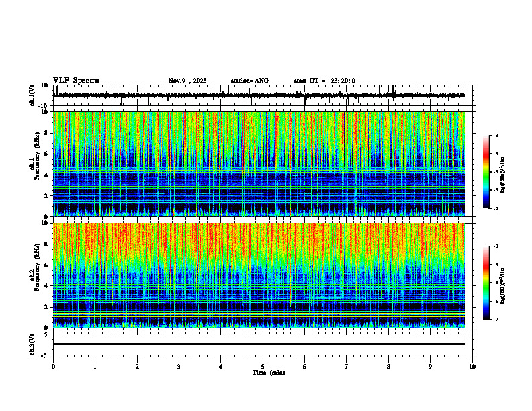Click the time axis tick label "9"
The height and width of the screenshot is (411, 532).
point(430,367)
